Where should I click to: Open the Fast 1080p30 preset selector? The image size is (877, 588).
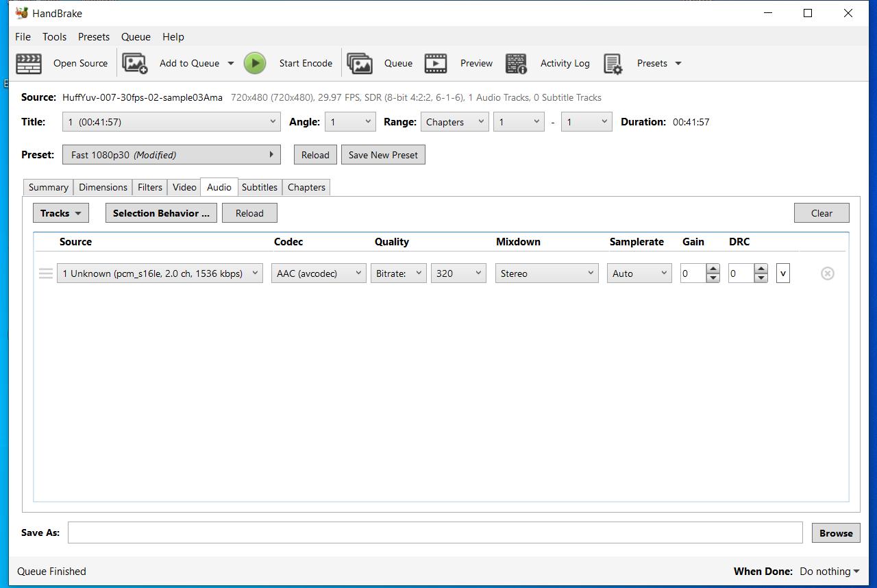click(171, 155)
